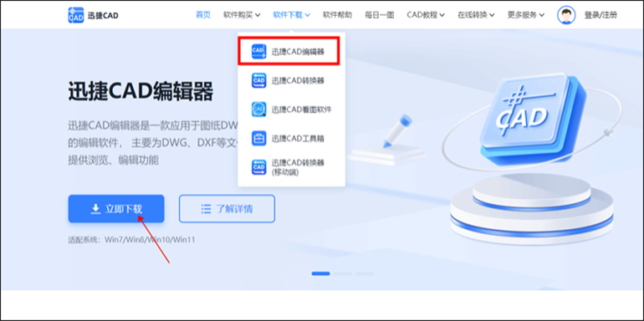Open the CAD教程 menu
The image size is (644, 321).
pos(426,15)
